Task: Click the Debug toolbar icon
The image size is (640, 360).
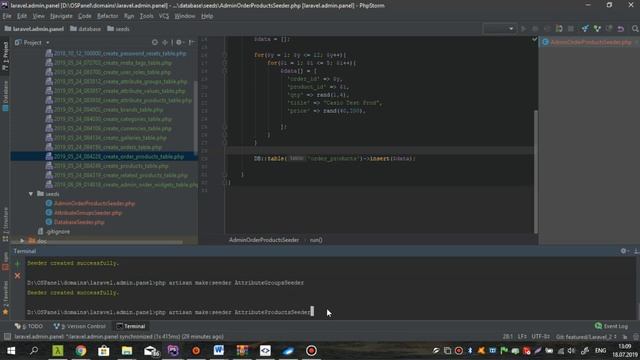Action: tap(535, 29)
